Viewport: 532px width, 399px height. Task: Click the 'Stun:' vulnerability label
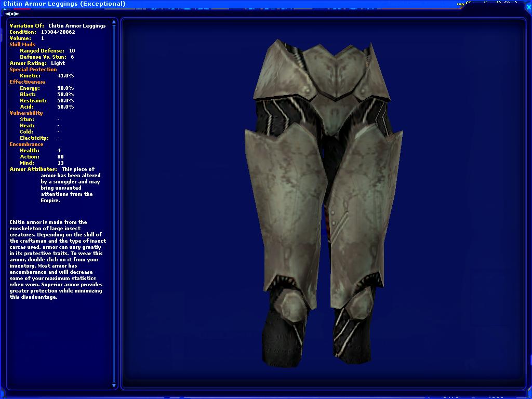point(27,119)
